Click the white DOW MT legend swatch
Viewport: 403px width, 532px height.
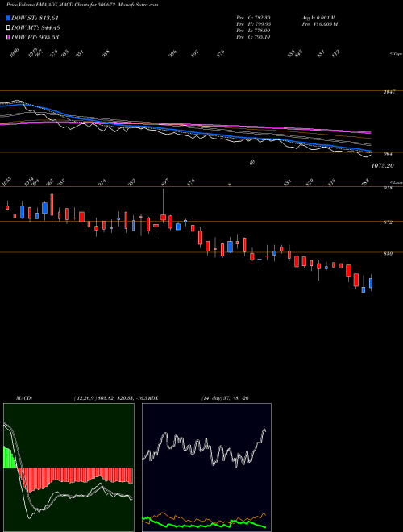8,27
